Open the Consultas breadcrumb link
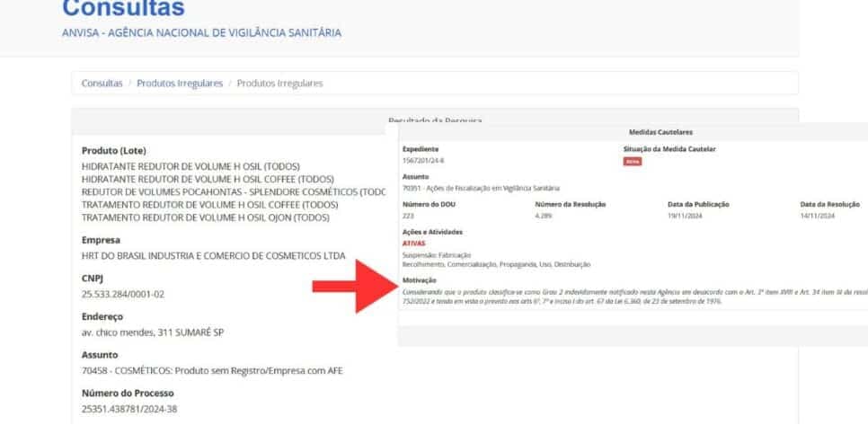The image size is (868, 434). click(102, 84)
